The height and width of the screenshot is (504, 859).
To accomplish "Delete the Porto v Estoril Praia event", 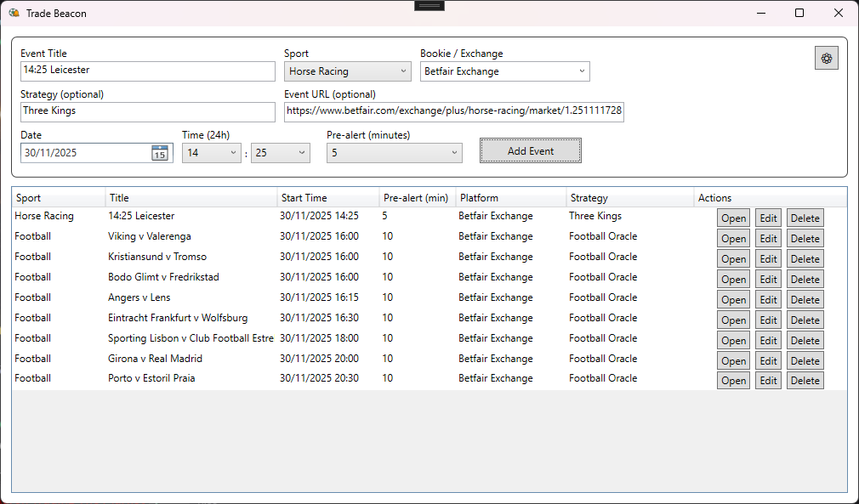I will click(x=805, y=381).
